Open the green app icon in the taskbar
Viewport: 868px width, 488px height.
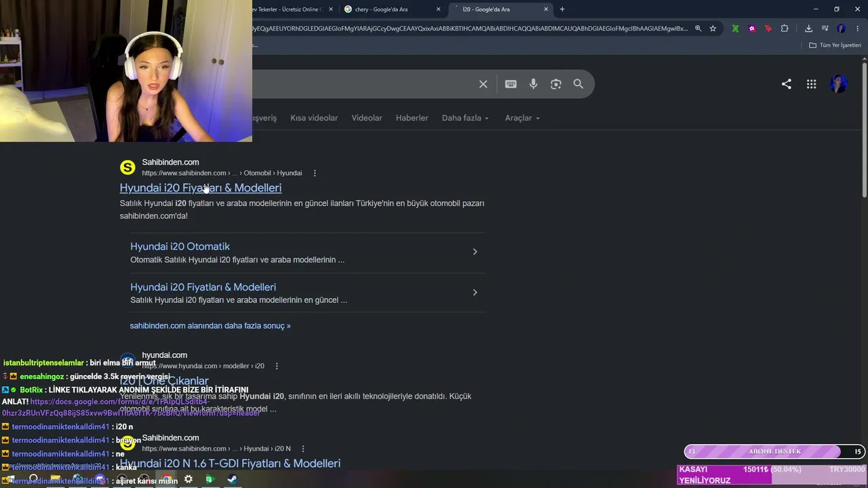tap(210, 480)
